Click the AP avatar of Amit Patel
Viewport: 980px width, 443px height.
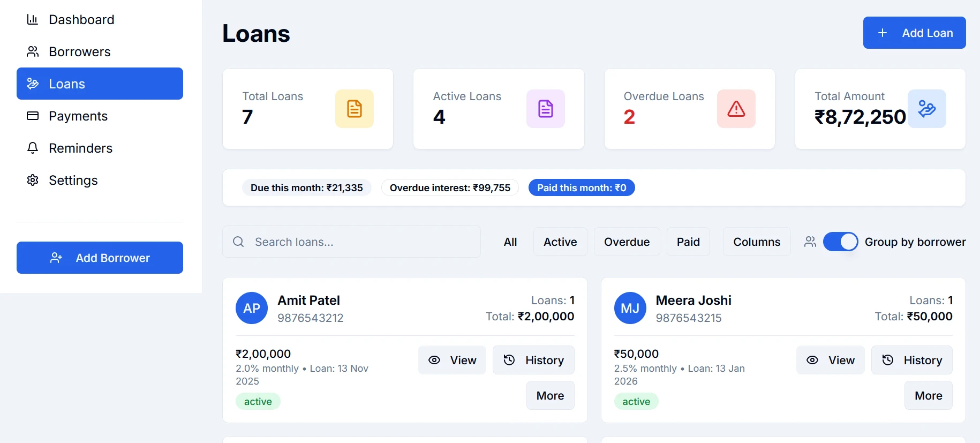click(252, 308)
